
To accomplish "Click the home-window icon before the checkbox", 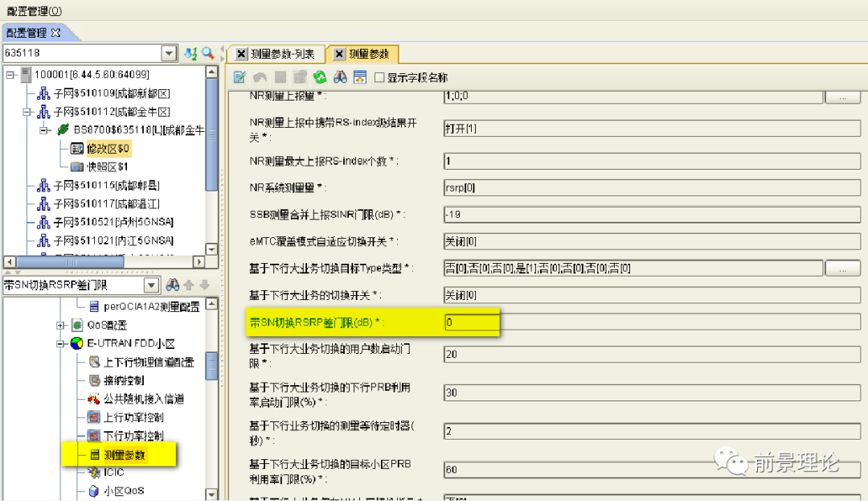I will [360, 78].
